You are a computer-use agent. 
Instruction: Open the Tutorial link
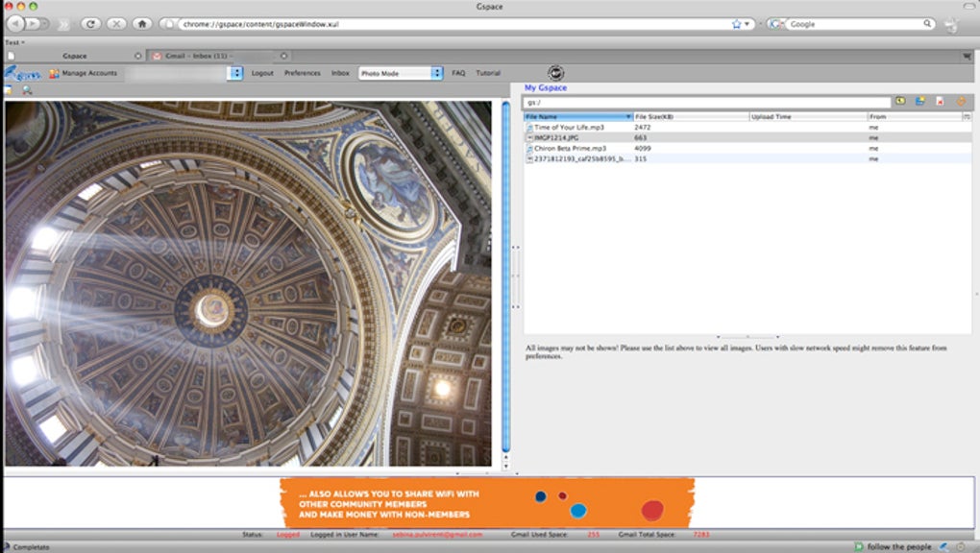click(x=488, y=73)
